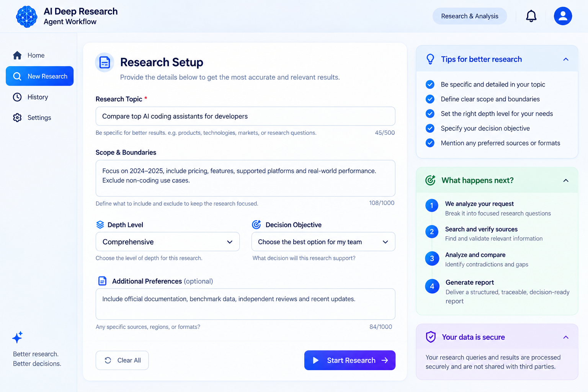Image resolution: width=588 pixels, height=392 pixels.
Task: Click the Scope & Boundaries text area
Action: coord(245,178)
